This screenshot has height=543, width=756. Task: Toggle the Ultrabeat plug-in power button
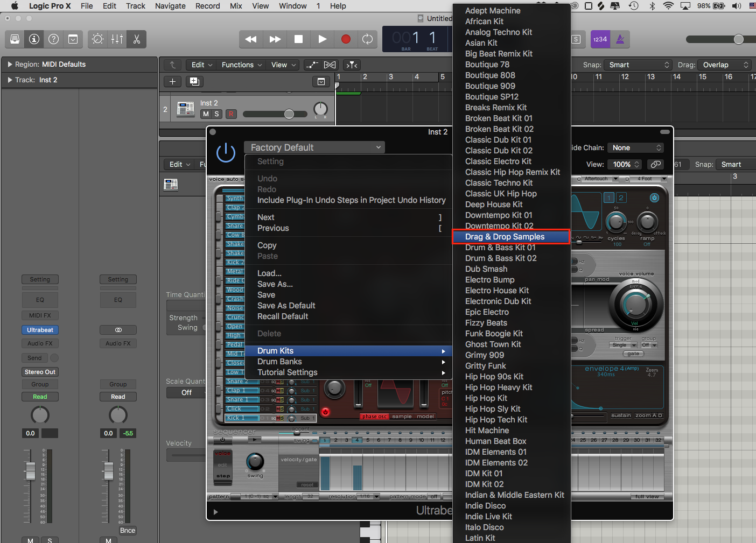(x=226, y=153)
